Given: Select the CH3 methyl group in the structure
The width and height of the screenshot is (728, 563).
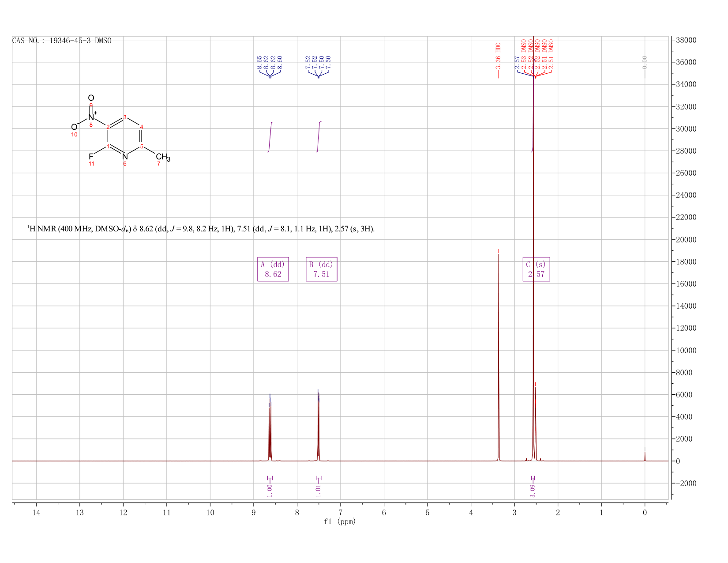Looking at the screenshot, I should pos(163,157).
